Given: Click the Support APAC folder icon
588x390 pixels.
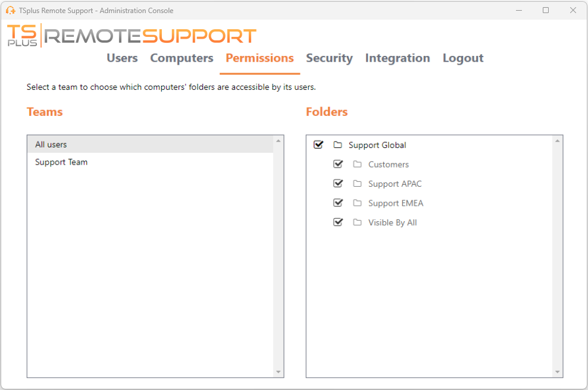Looking at the screenshot, I should (x=356, y=183).
